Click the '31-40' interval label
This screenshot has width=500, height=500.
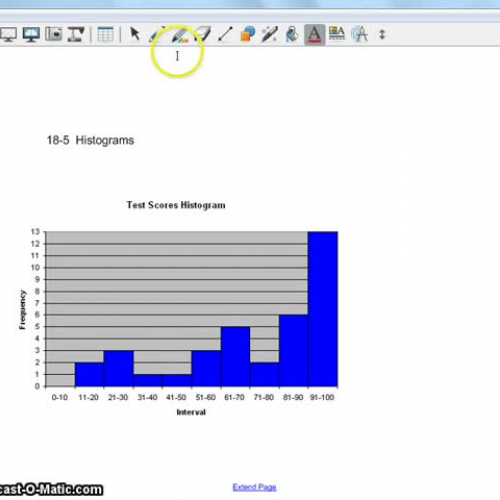pos(147,397)
